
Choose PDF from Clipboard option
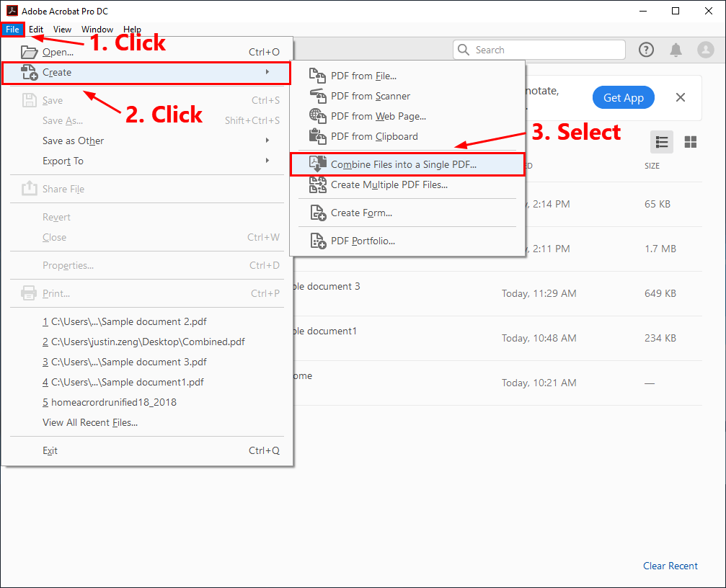click(407, 136)
